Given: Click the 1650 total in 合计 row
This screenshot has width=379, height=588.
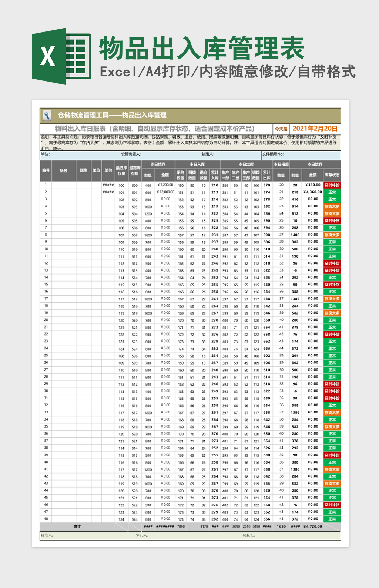Looking at the screenshot, I should coord(281,526).
